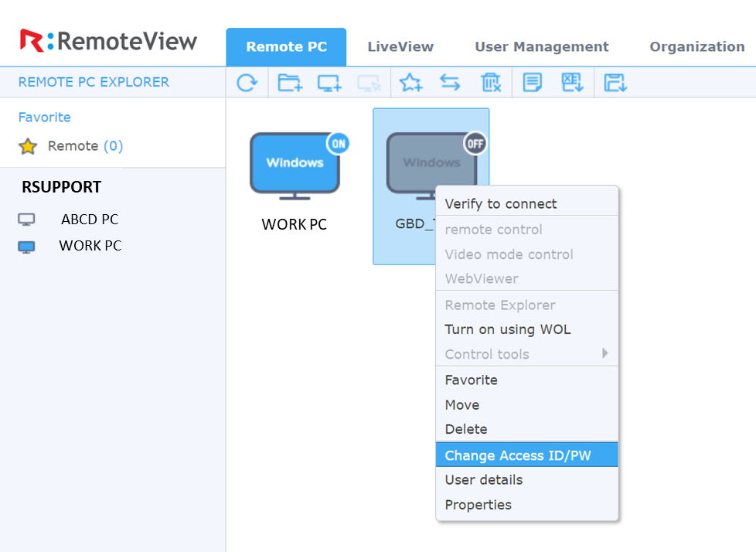The height and width of the screenshot is (552, 756).
Task: Open the User Management tab
Action: coord(541,46)
